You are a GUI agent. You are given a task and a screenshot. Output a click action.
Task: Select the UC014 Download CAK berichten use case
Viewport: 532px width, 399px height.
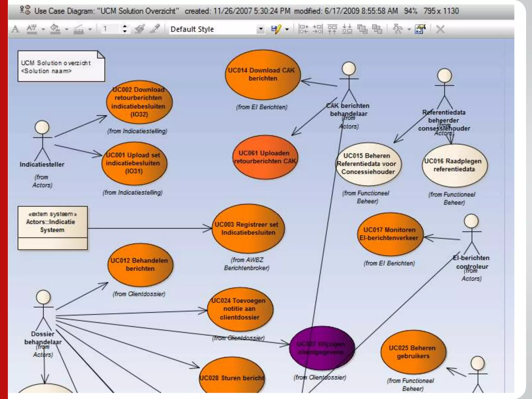coord(262,75)
